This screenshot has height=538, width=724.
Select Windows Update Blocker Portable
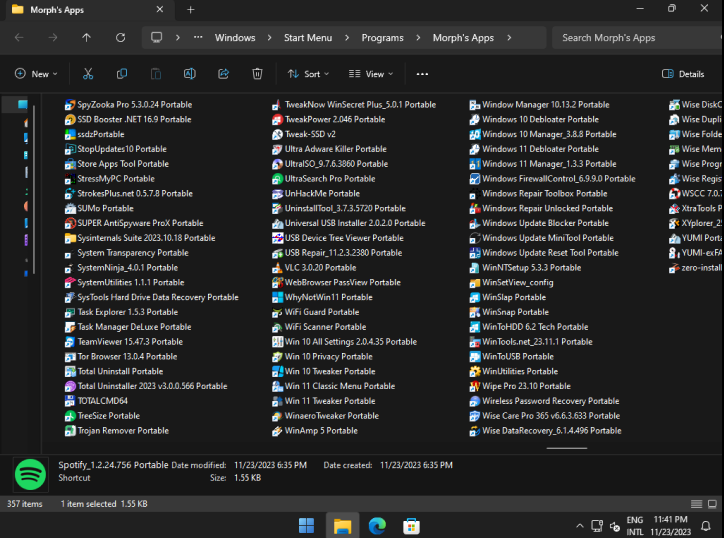coord(539,223)
